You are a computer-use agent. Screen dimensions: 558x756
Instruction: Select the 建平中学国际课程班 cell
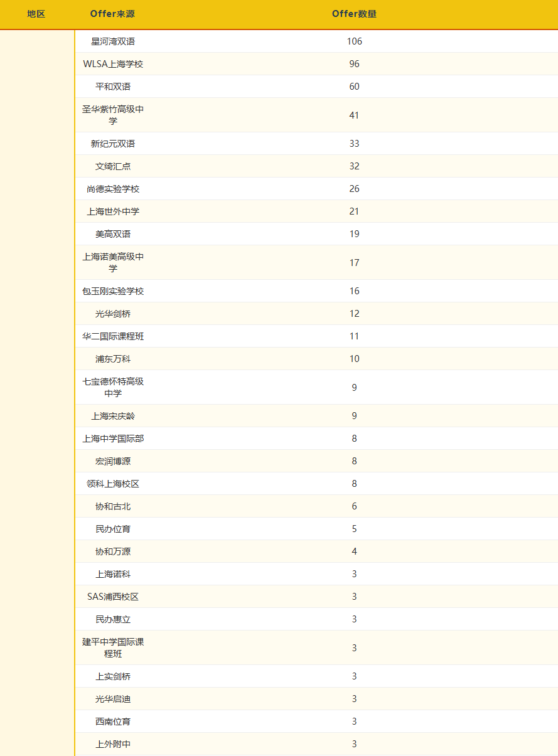tap(113, 647)
